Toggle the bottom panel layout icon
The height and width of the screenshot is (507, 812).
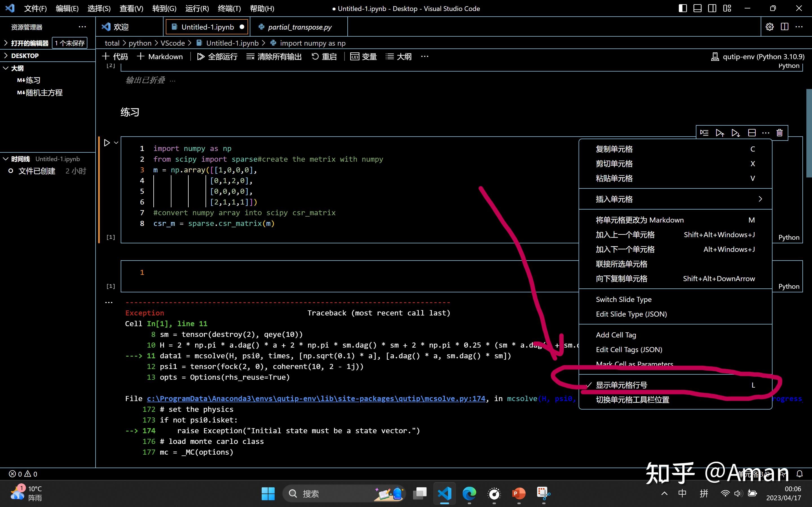click(x=698, y=8)
